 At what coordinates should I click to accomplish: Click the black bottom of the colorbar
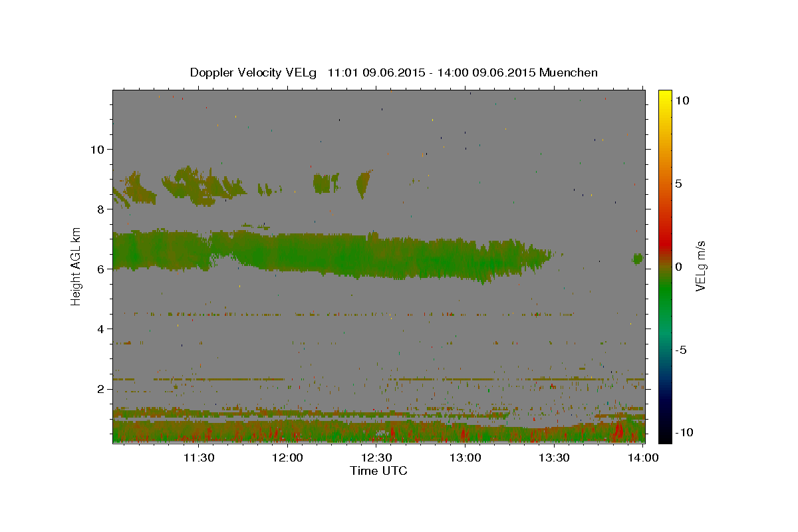[665, 436]
